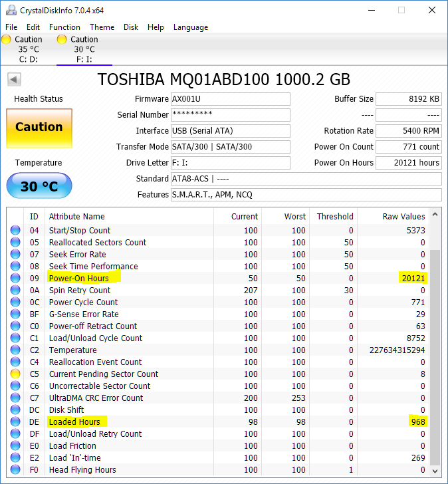
Task: Click the CrystalDiskInfo app icon in title bar
Action: (11, 10)
